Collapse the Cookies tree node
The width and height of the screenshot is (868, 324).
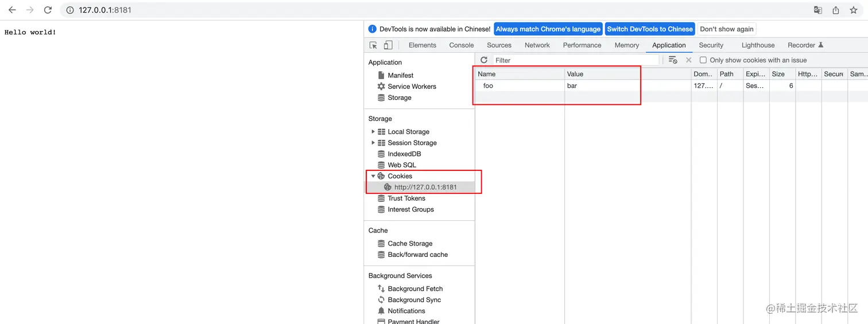coord(373,176)
